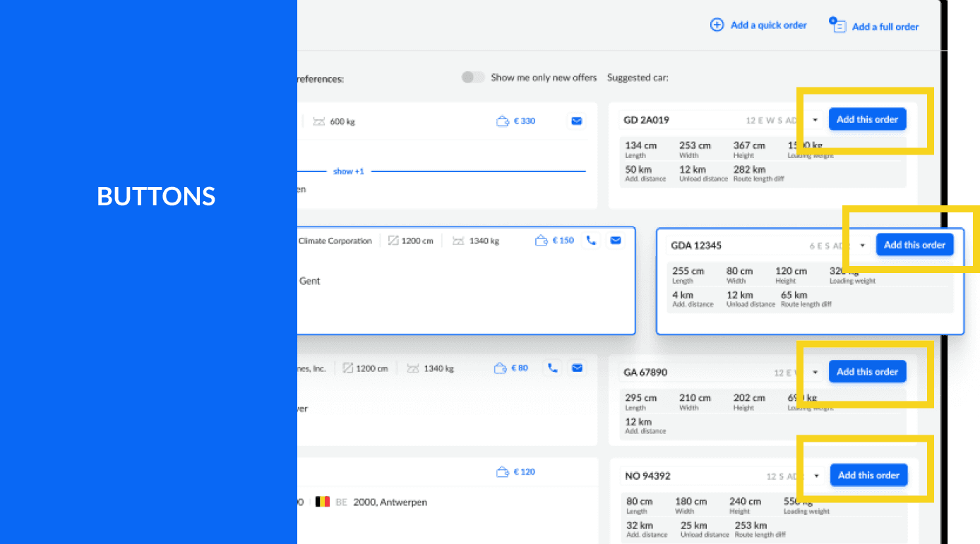This screenshot has height=544, width=980.
Task: Click the wallet icon showing €120
Action: 499,471
